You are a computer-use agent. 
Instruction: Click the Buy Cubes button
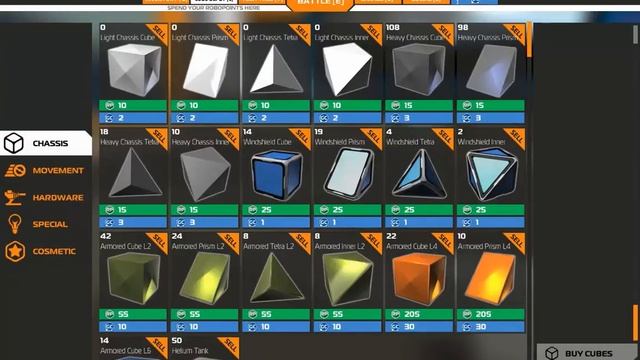[x=586, y=353]
